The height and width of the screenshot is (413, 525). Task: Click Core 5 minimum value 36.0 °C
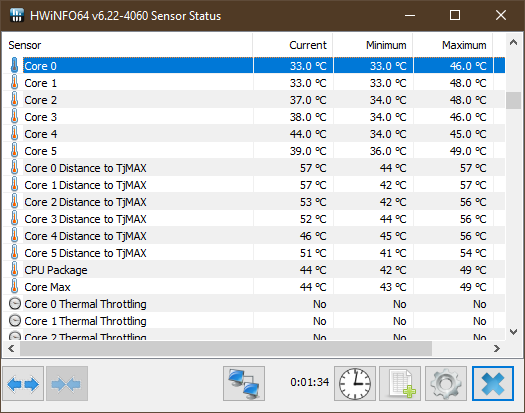388,151
